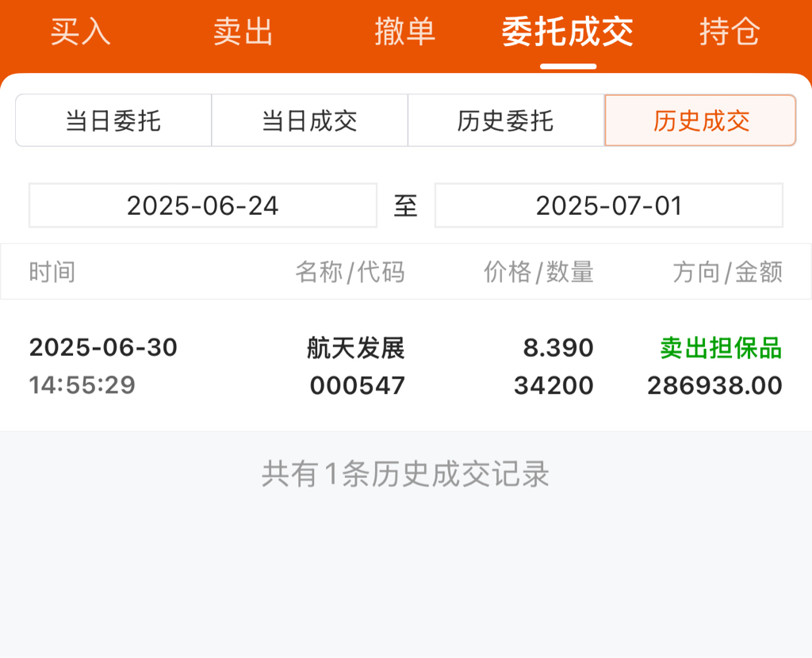Click the 时间 column header
Image resolution: width=812 pixels, height=658 pixels.
pyautogui.click(x=52, y=272)
